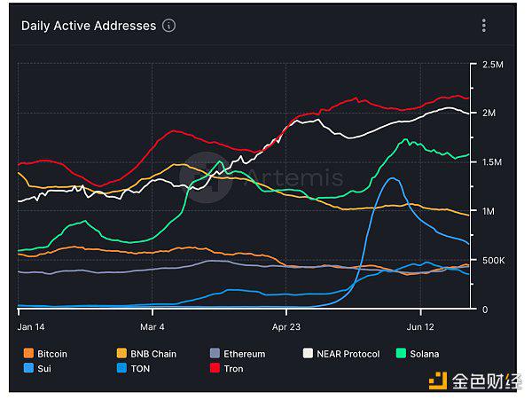Click the Bitcoin legend label
Viewport: 532px width, 400px height.
52,354
